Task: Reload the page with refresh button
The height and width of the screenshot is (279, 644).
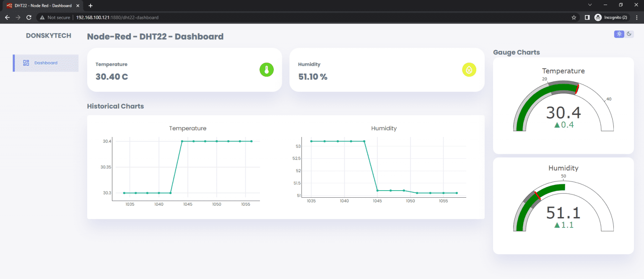Action: click(x=29, y=17)
